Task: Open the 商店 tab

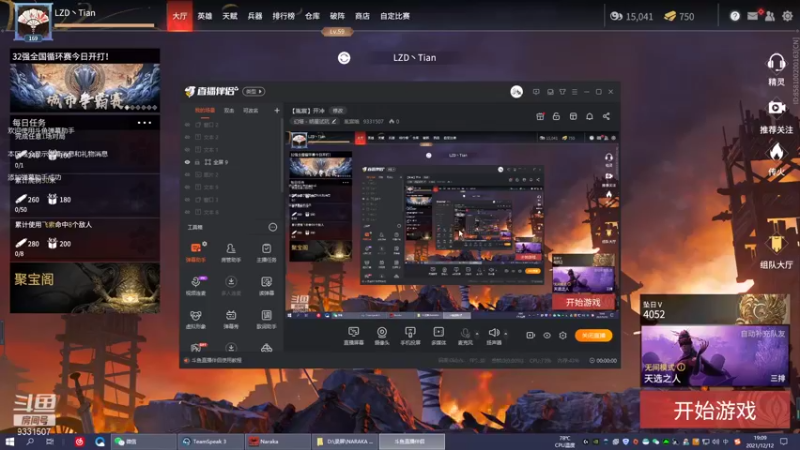Action: (x=362, y=16)
